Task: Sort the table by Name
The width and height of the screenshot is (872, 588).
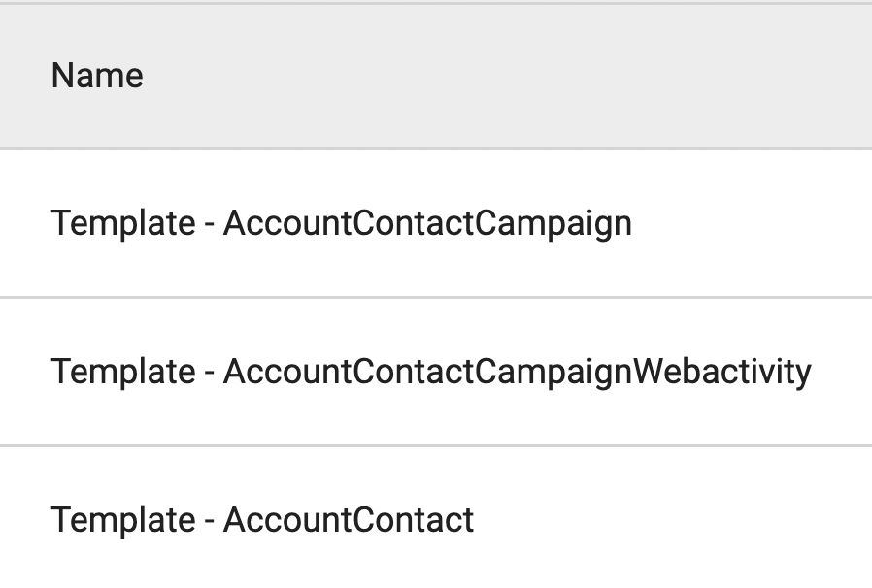Action: (x=97, y=76)
